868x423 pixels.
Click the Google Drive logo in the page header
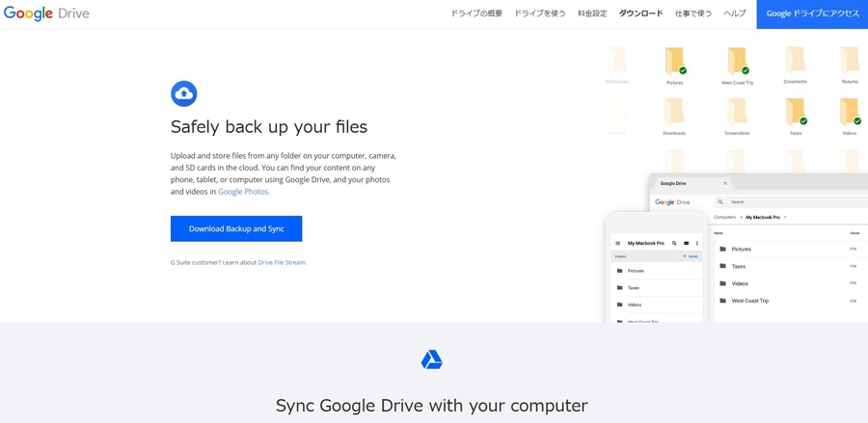point(46,13)
